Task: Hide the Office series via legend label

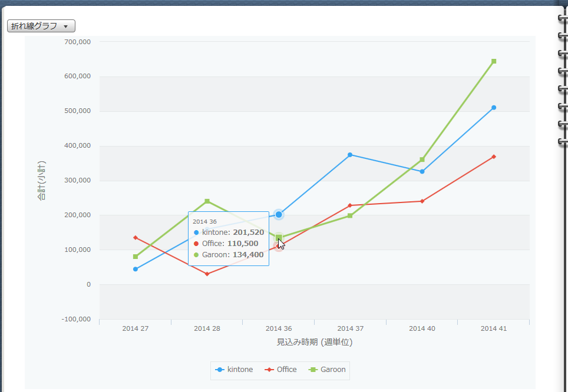Action: [x=287, y=370]
